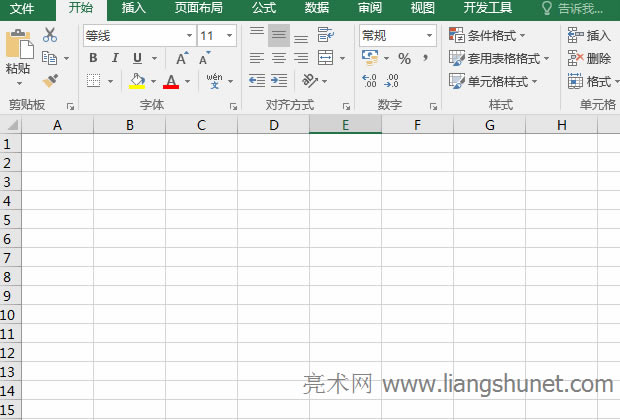Toggle Italic formatting
The height and width of the screenshot is (420, 620).
click(x=115, y=58)
